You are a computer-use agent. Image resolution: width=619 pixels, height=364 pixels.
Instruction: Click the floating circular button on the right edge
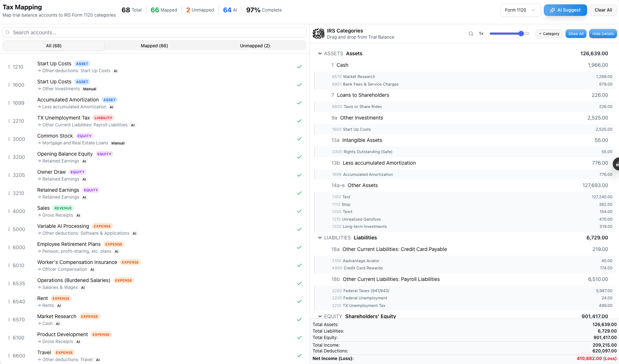tap(616, 164)
